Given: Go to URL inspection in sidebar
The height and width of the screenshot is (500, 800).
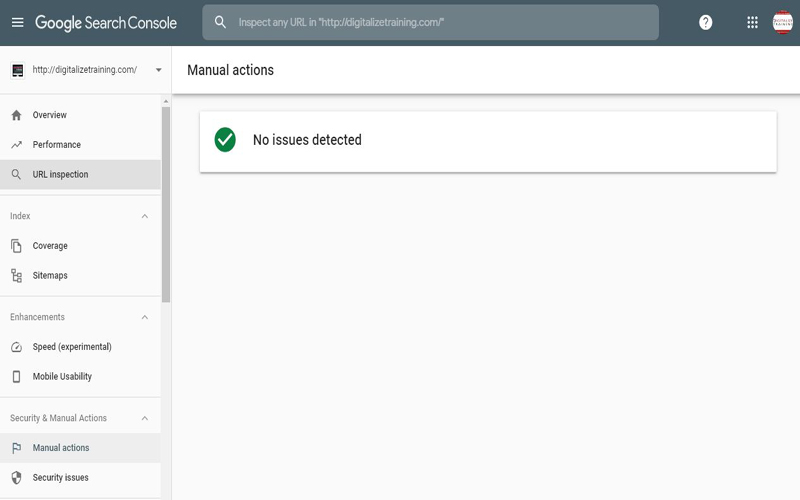Looking at the screenshot, I should click(x=60, y=175).
